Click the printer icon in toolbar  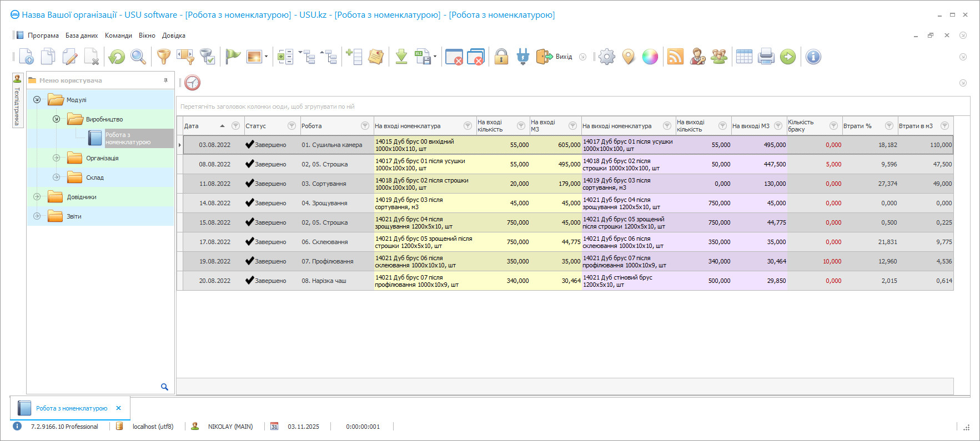point(766,57)
